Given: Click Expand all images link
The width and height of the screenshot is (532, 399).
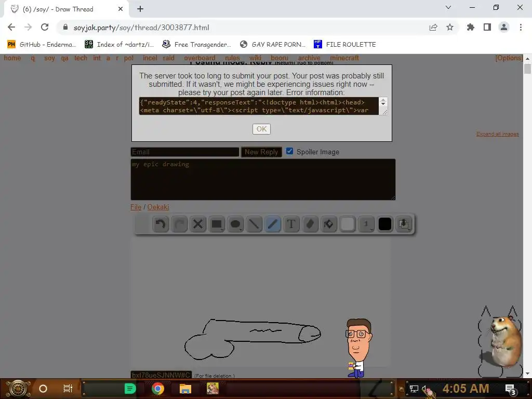Looking at the screenshot, I should [497, 134].
